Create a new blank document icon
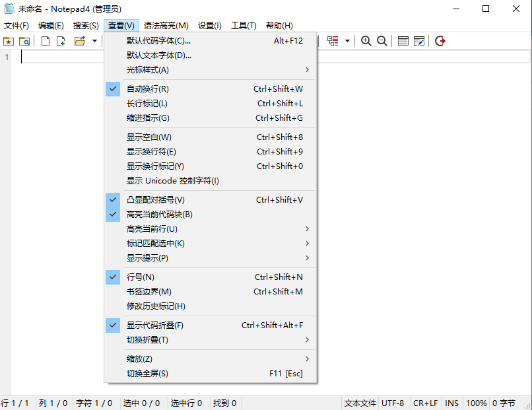The image size is (532, 410). tap(45, 41)
